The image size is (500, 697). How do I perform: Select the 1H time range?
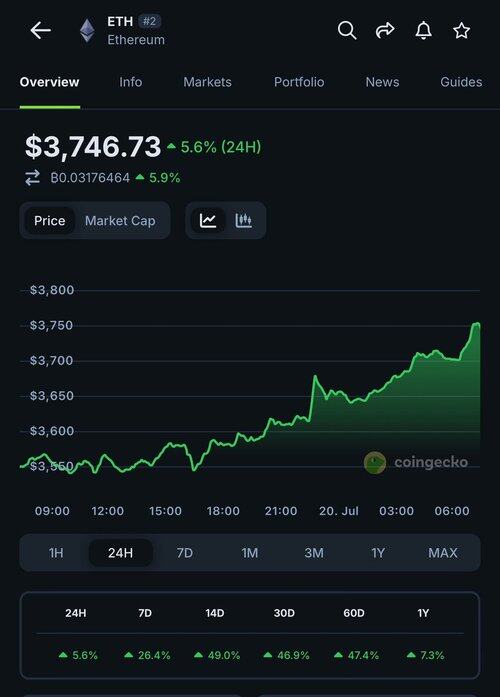56,553
